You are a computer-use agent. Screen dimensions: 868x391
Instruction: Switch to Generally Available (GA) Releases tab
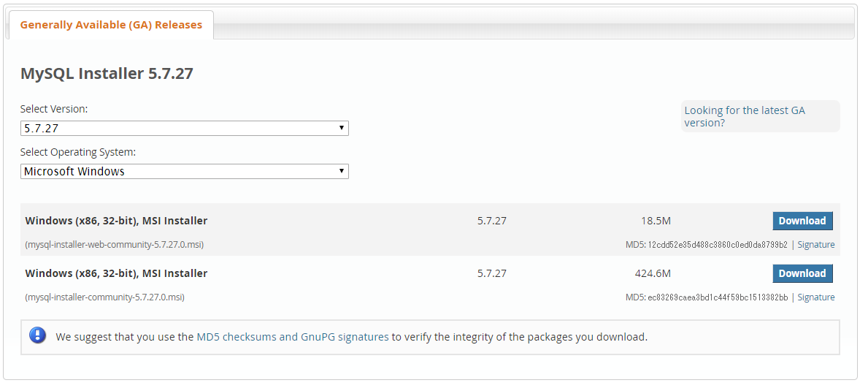[111, 25]
